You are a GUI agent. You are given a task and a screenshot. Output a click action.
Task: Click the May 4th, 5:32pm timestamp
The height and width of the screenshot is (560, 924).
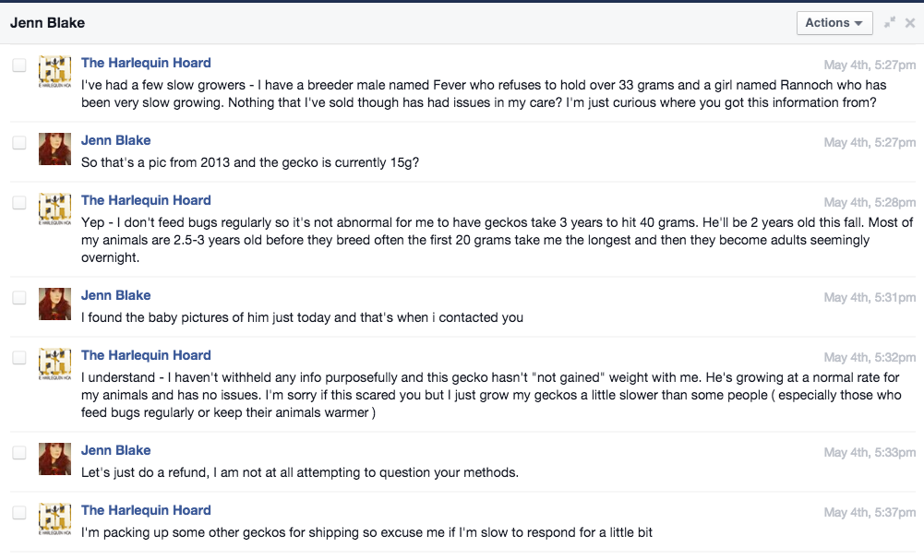[x=870, y=358]
